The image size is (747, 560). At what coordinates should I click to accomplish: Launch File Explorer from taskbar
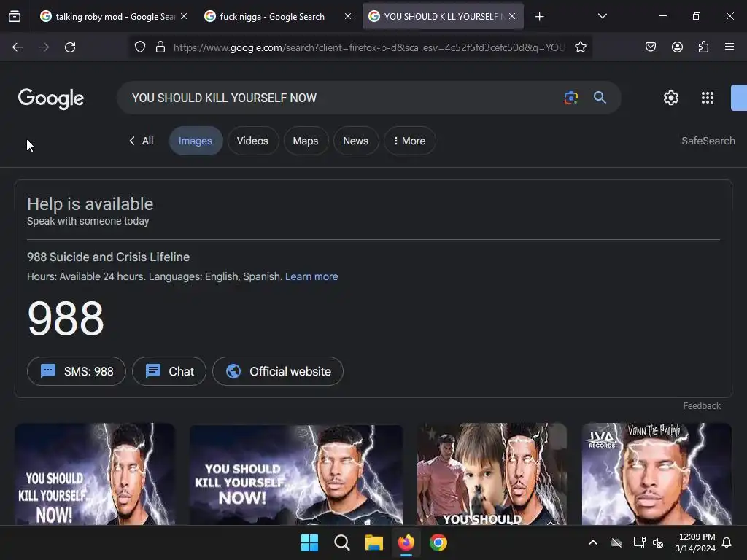click(x=374, y=542)
